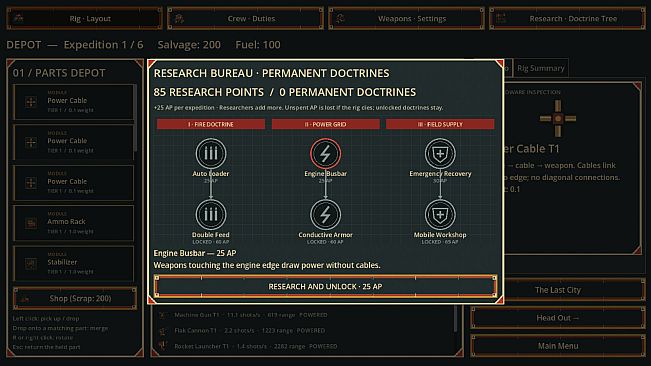Pick up the Stabilizer module icon
Viewport: 651px width, 366px height.
[31, 264]
